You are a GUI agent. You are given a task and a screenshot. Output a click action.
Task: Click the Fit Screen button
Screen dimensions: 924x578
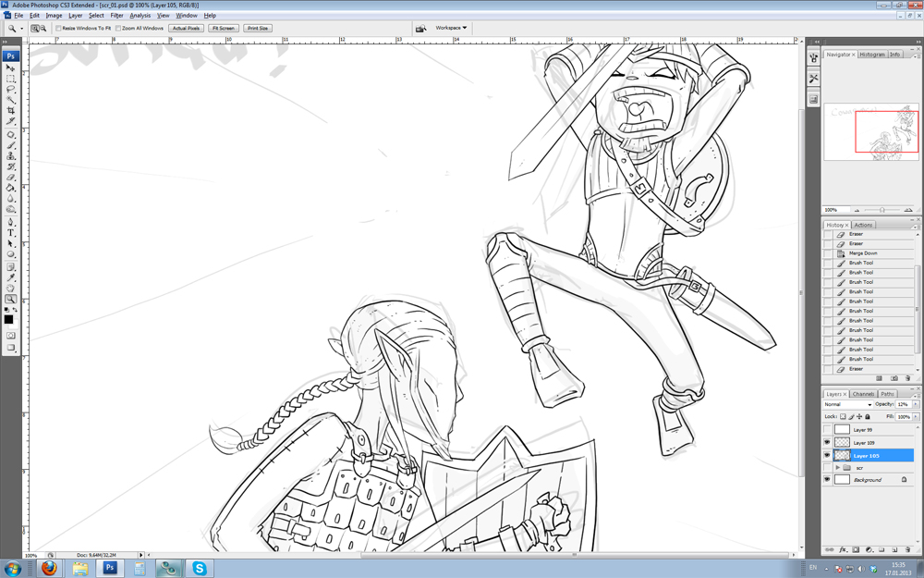(x=224, y=29)
